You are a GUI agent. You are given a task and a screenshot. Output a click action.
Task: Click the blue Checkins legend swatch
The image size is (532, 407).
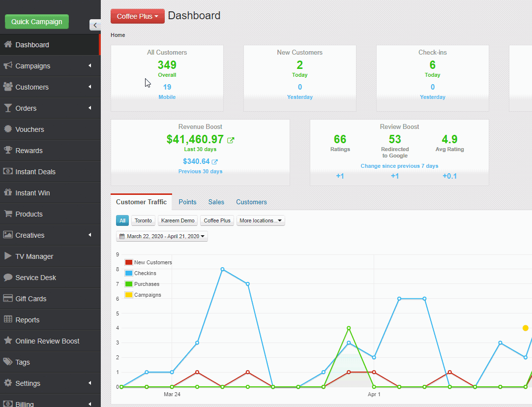coord(129,273)
